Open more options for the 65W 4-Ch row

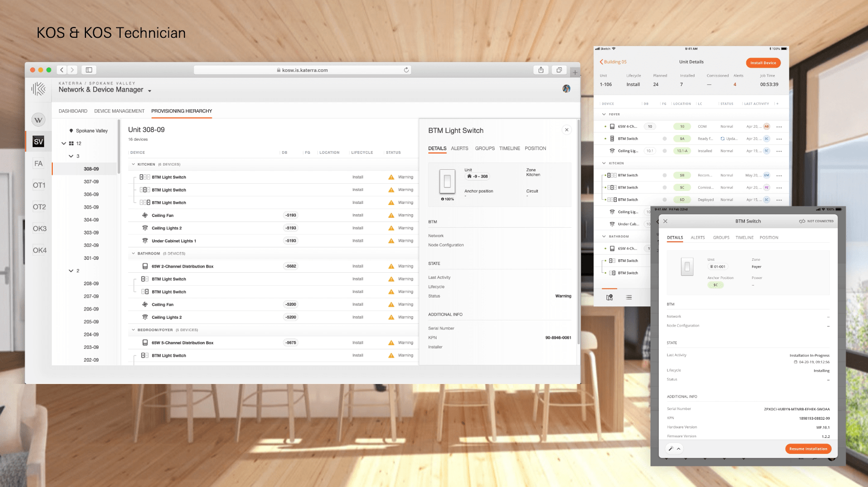tap(779, 127)
